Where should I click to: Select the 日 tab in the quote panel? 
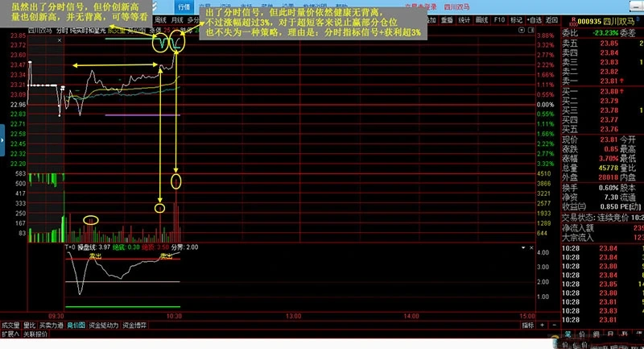coord(610,334)
